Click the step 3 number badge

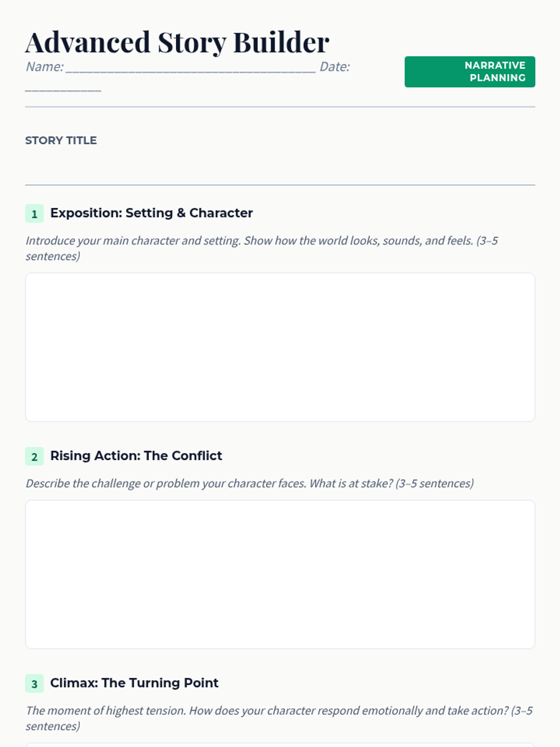(34, 684)
